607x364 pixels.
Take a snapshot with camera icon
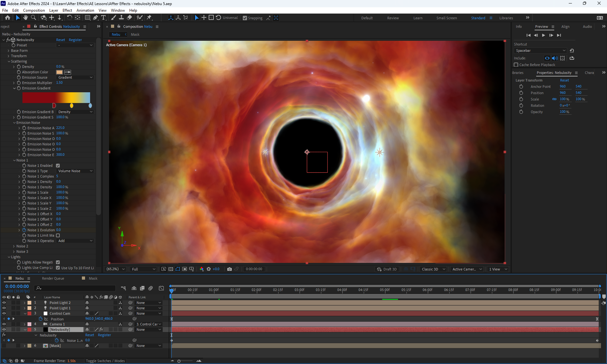(230, 269)
